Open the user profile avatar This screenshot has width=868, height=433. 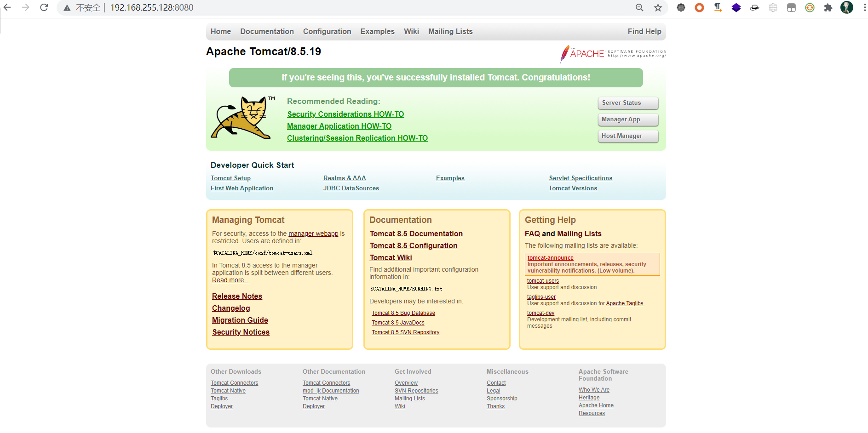point(846,7)
